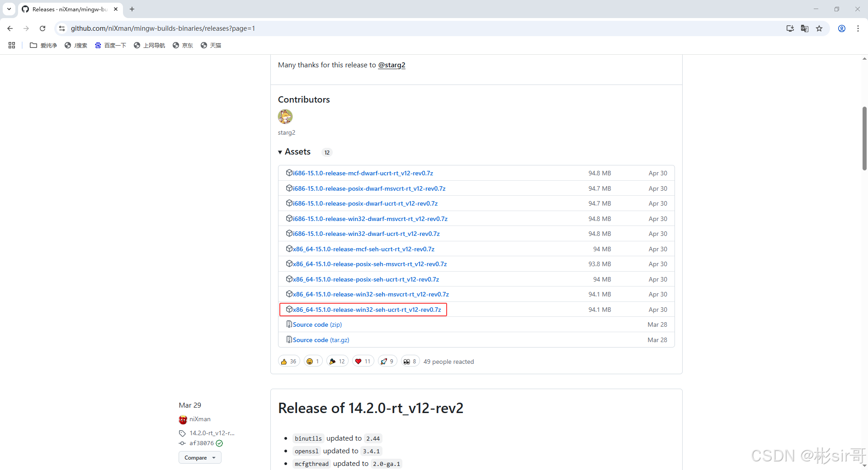This screenshot has height=470, width=868.
Task: Open the site information icon in address bar
Action: (x=62, y=28)
